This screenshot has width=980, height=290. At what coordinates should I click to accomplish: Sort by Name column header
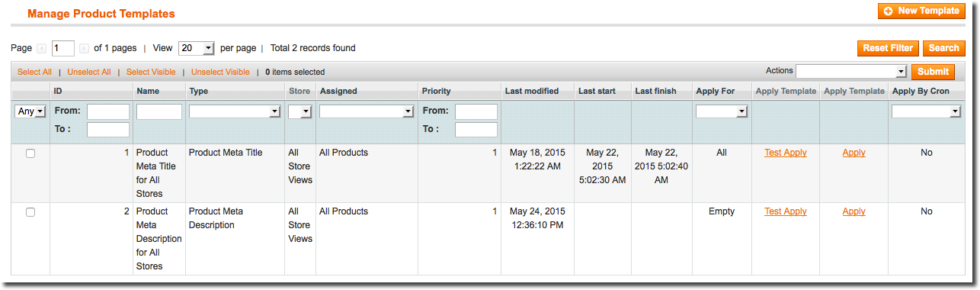(149, 91)
